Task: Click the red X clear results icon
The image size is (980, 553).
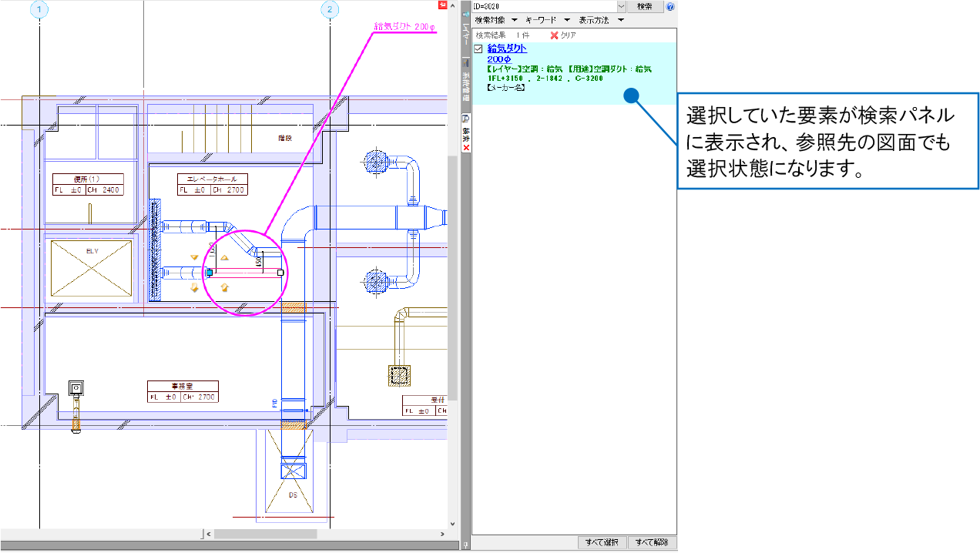Action: [554, 35]
